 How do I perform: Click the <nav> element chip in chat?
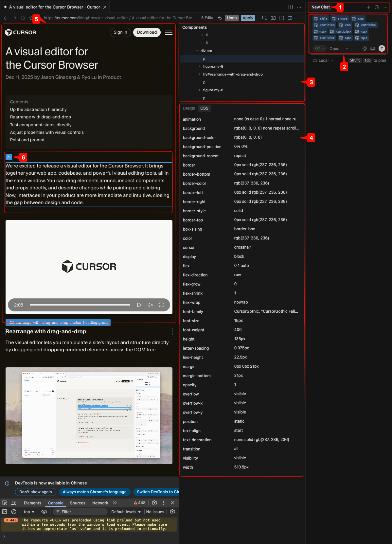point(340,19)
